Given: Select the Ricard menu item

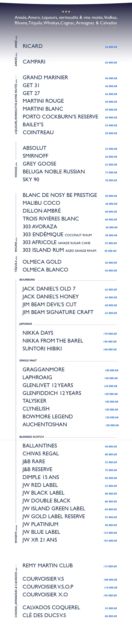Looking at the screenshot, I should 33,46.
